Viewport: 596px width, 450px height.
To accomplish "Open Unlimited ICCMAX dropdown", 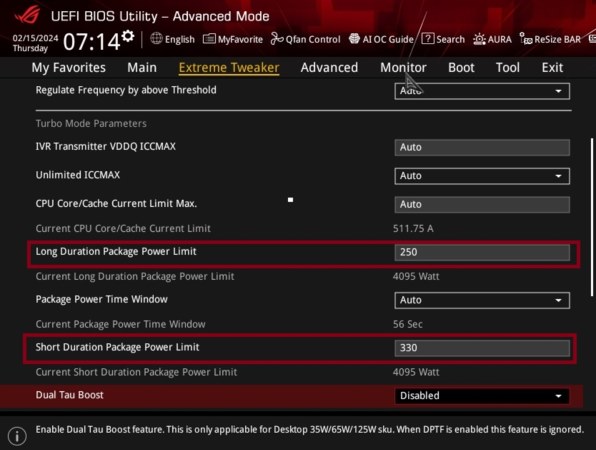I will coord(482,176).
